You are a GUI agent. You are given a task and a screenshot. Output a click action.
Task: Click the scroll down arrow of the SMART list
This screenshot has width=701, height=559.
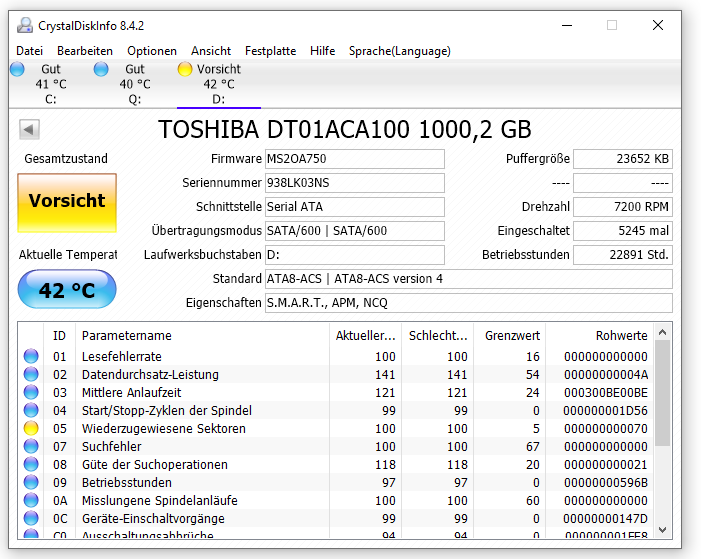point(663,529)
